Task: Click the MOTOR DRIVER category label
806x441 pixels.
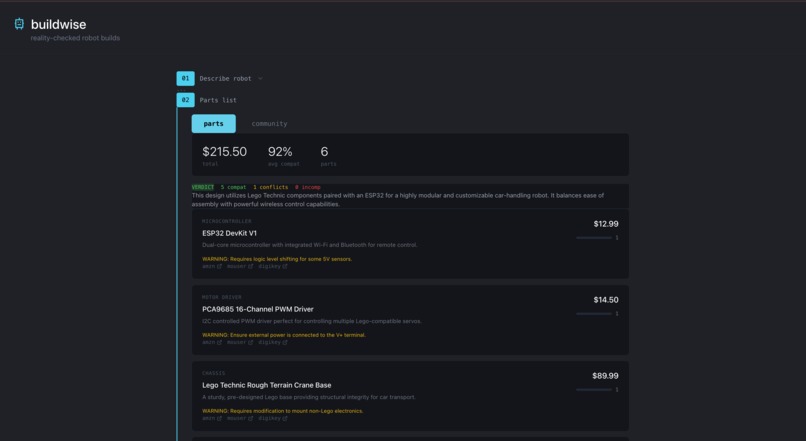Action: pos(222,298)
